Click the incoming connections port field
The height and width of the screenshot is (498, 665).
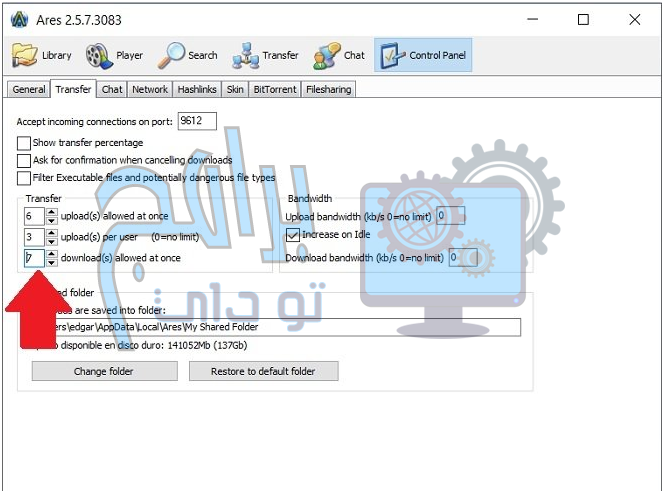coord(196,121)
